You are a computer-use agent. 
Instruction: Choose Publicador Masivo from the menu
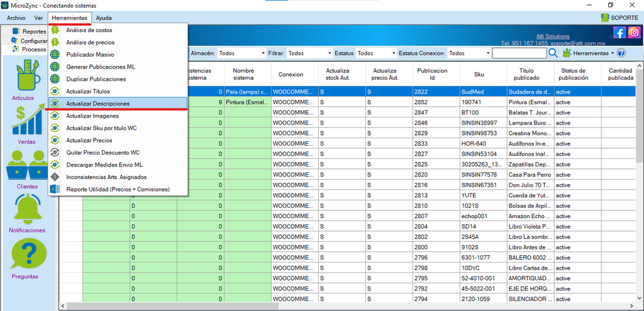tap(118, 55)
